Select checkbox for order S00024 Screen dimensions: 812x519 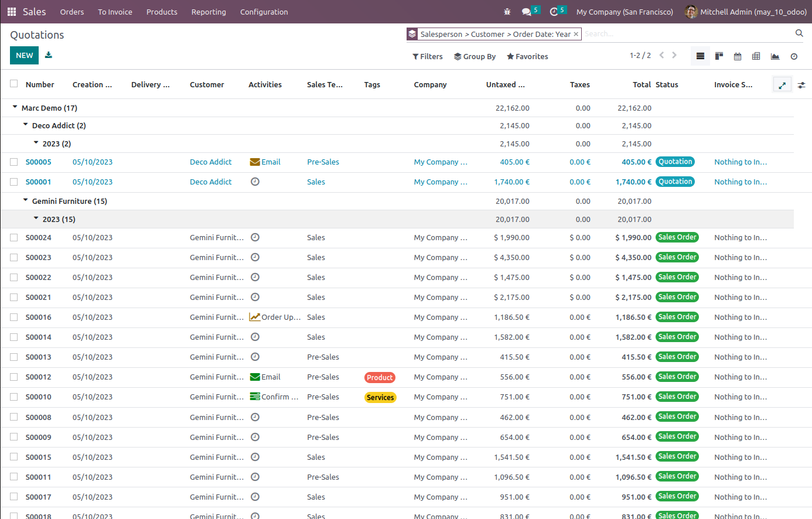pyautogui.click(x=14, y=238)
